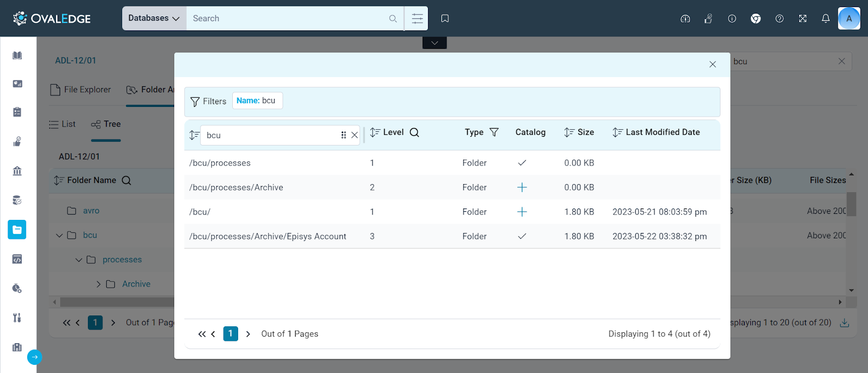Image resolution: width=868 pixels, height=373 pixels.
Task: Open the info icon in header
Action: (732, 18)
